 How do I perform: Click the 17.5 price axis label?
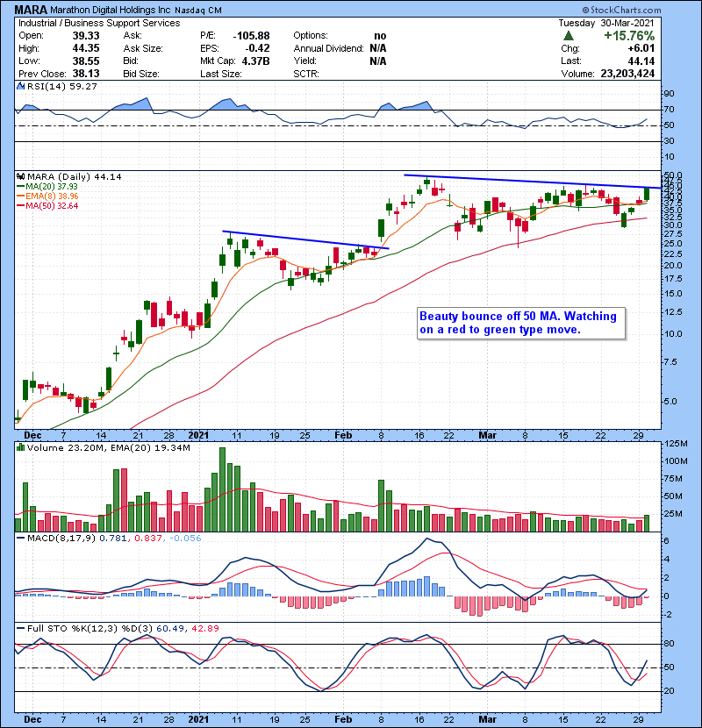coord(673,279)
